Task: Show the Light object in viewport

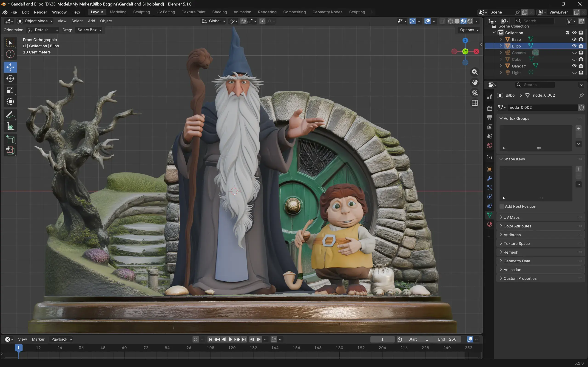Action: [574, 73]
